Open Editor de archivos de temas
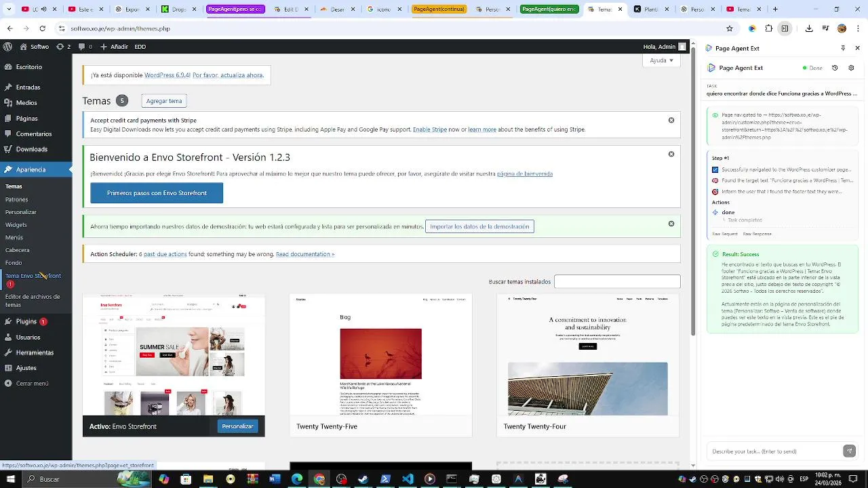The height and width of the screenshot is (488, 868). (32, 300)
